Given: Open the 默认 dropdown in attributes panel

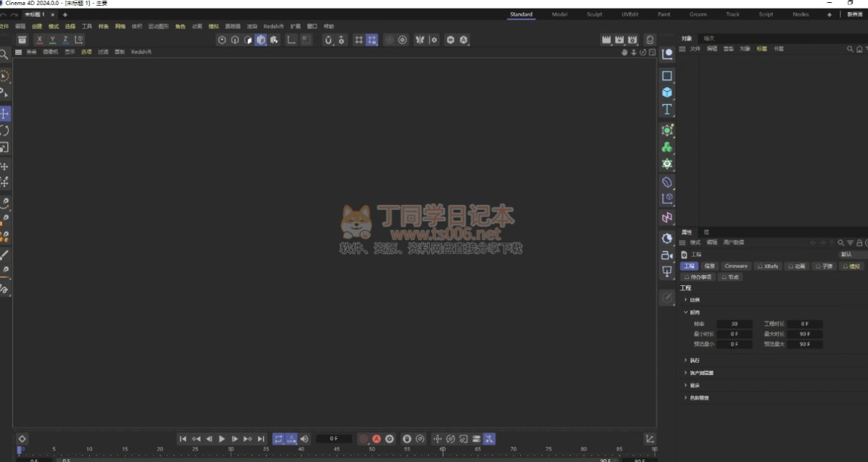Looking at the screenshot, I should [x=851, y=255].
